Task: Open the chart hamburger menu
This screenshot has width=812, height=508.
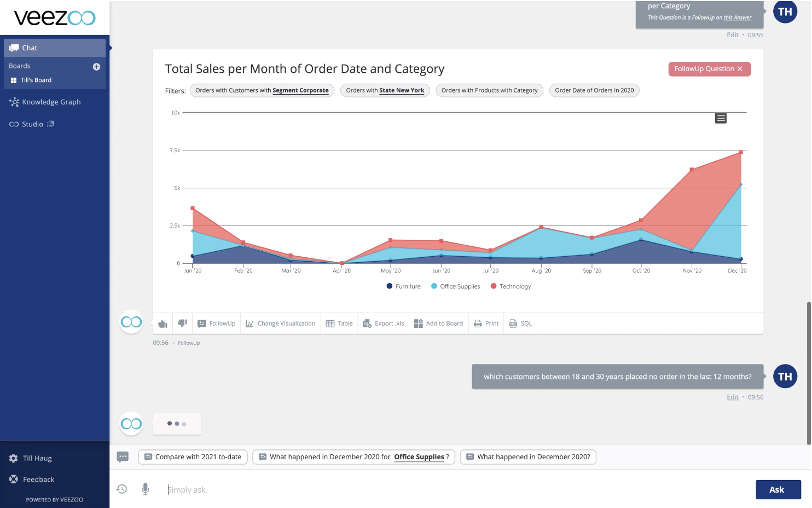Action: point(721,118)
